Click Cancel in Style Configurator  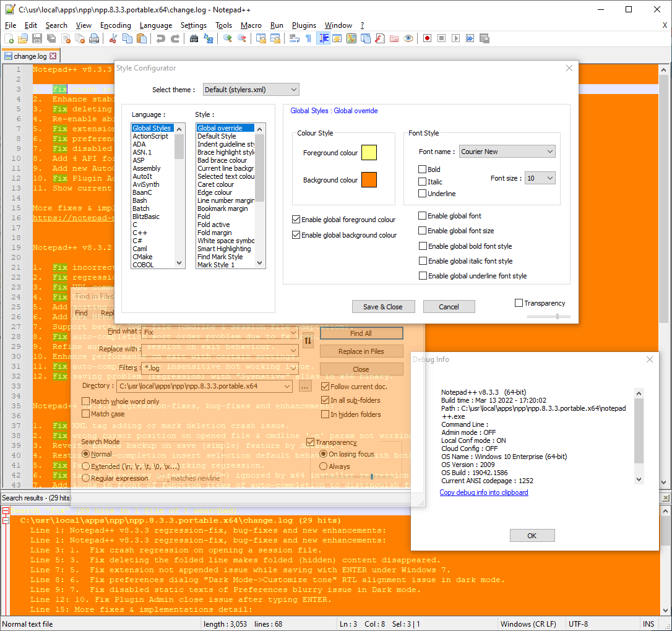pos(449,307)
